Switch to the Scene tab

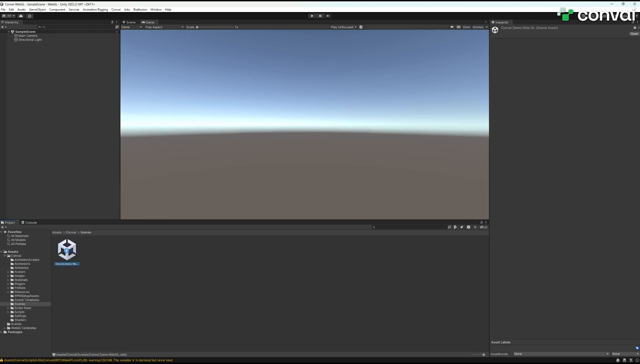(x=129, y=22)
